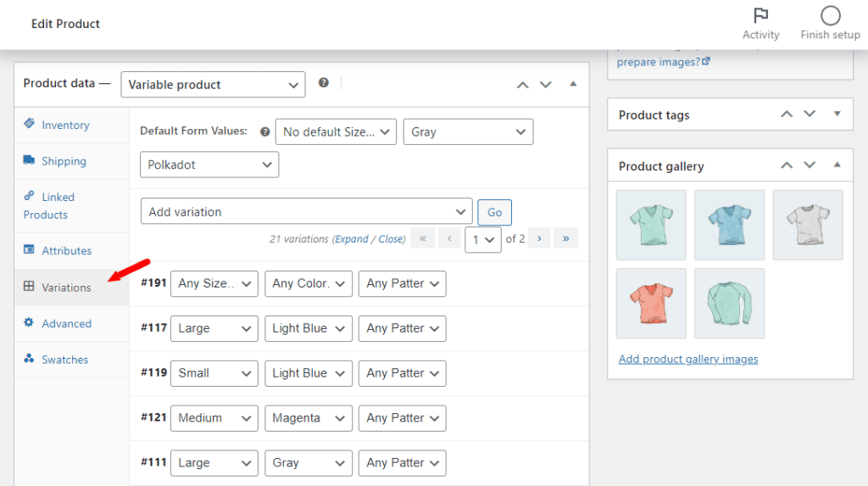The image size is (868, 486).
Task: Open the Activity flag icon
Action: pyautogui.click(x=760, y=16)
